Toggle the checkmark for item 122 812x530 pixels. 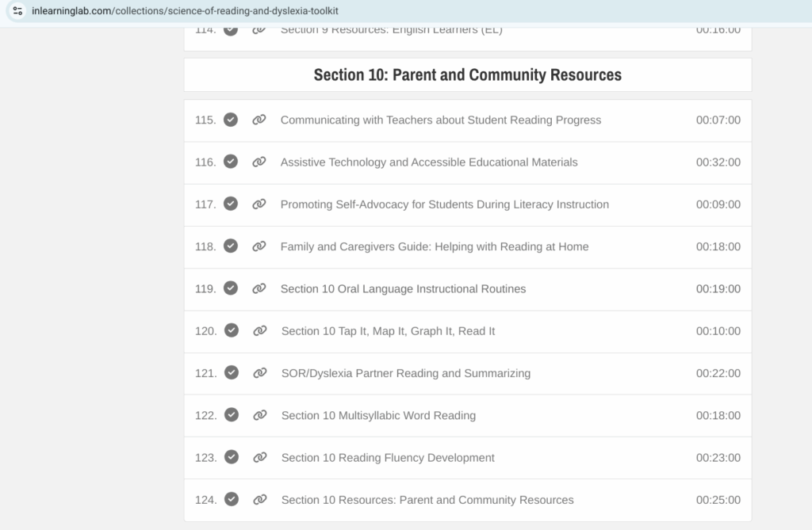point(232,415)
